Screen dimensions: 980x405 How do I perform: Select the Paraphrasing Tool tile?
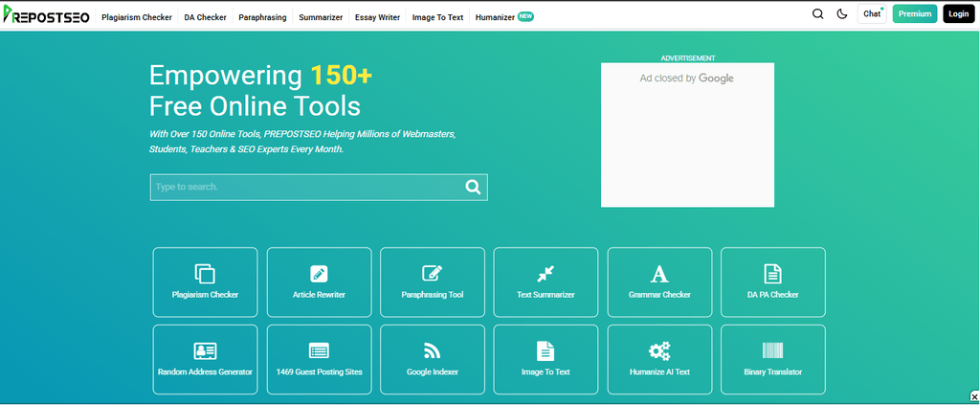433,282
